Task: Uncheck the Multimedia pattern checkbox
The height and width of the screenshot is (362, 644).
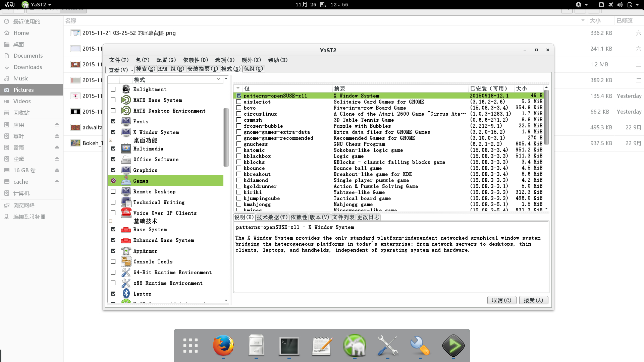Action: (x=113, y=148)
